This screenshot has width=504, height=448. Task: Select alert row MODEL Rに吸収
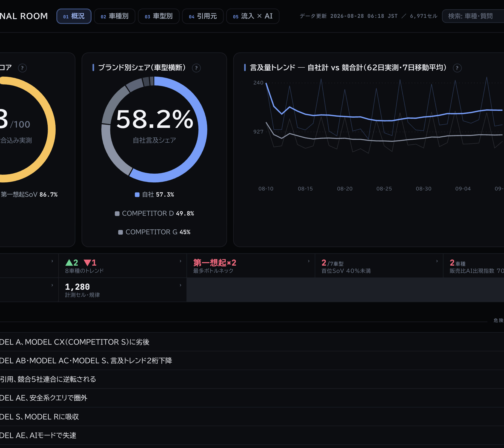(x=252, y=417)
